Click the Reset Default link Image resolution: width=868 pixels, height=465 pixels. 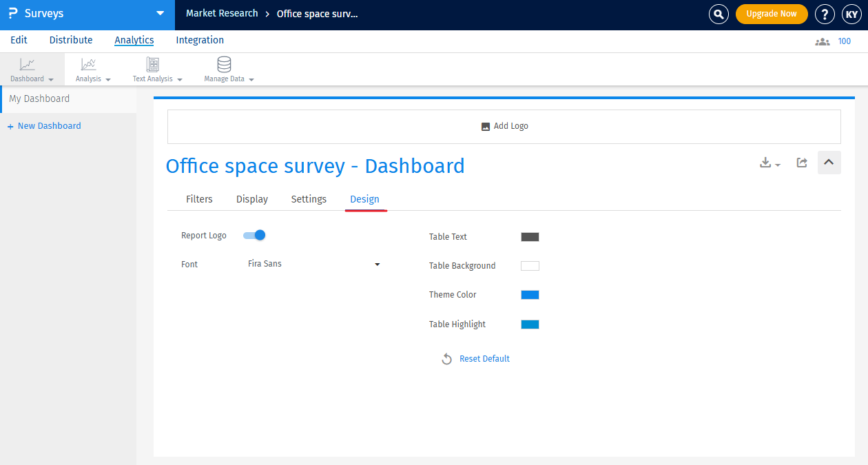click(484, 358)
